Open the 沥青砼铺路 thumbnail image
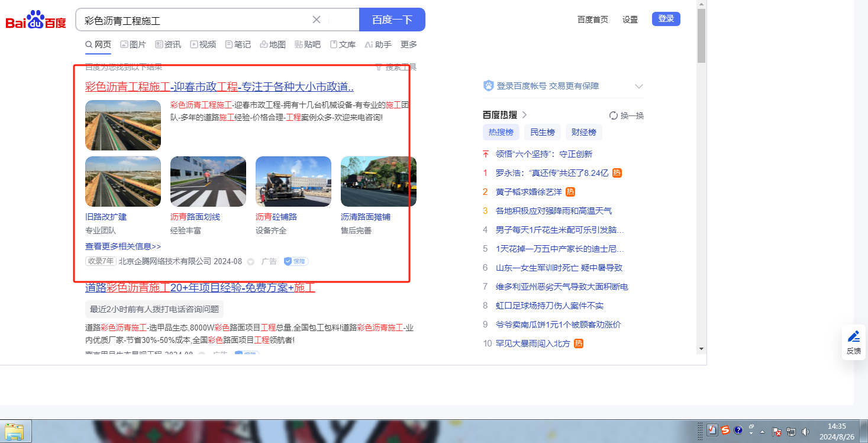This screenshot has height=443, width=868. [x=293, y=181]
